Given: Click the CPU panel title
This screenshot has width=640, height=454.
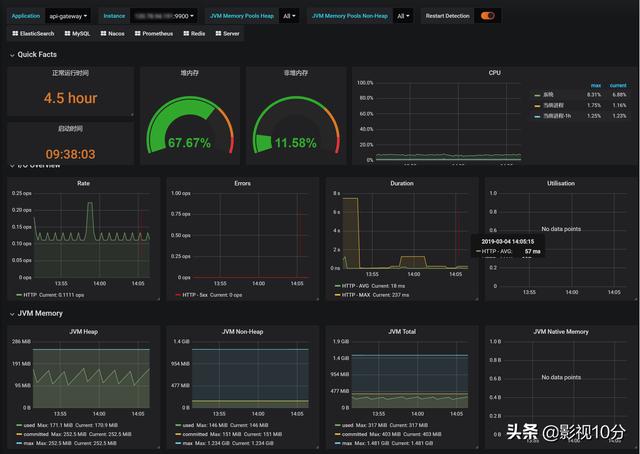Looking at the screenshot, I should point(494,73).
